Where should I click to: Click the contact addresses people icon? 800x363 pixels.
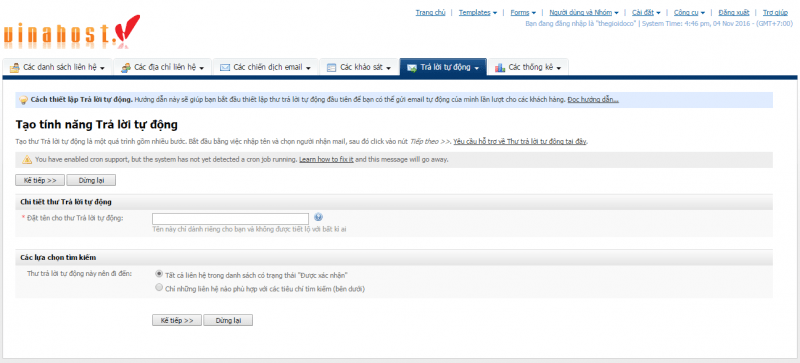[x=126, y=67]
